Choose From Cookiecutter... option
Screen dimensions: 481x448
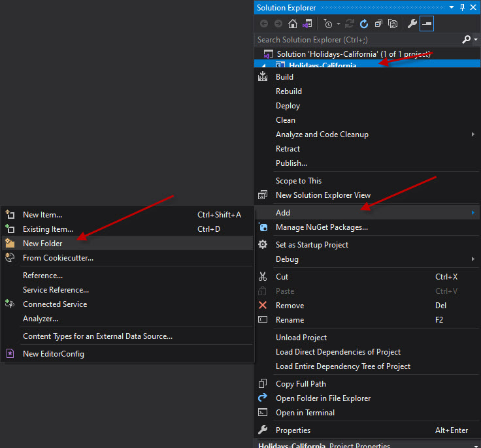[x=127, y=258]
